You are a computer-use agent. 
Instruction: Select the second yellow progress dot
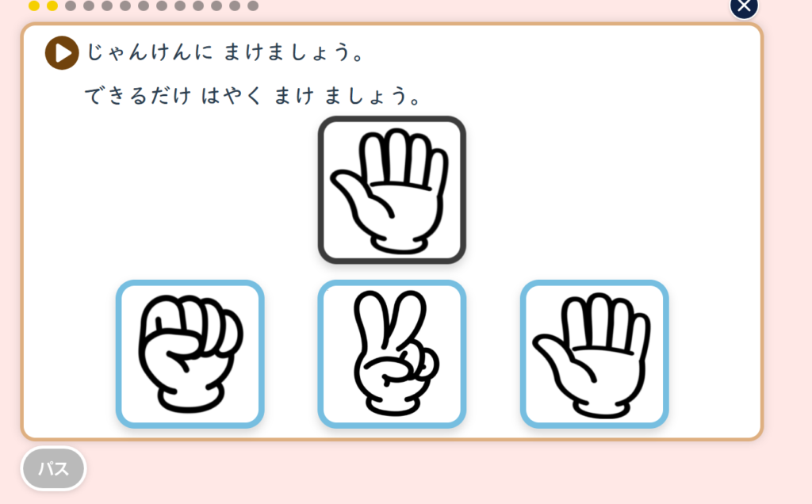click(52, 6)
